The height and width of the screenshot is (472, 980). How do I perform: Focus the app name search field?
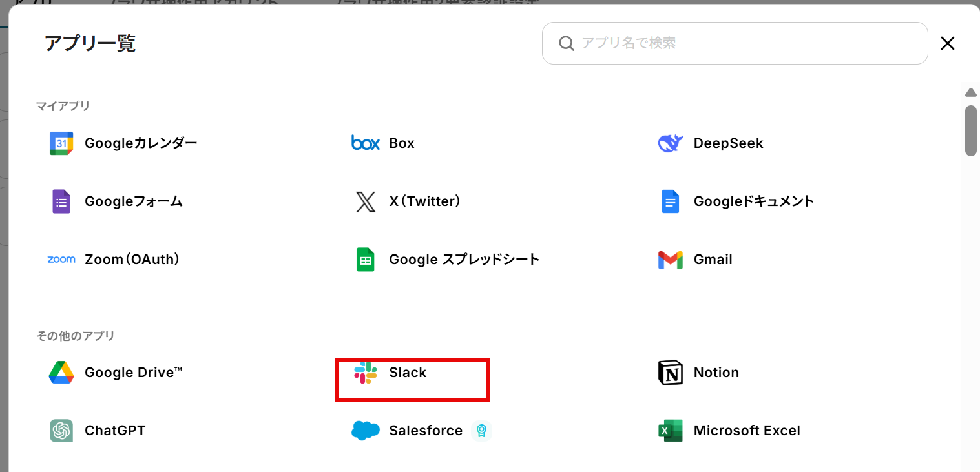point(735,43)
